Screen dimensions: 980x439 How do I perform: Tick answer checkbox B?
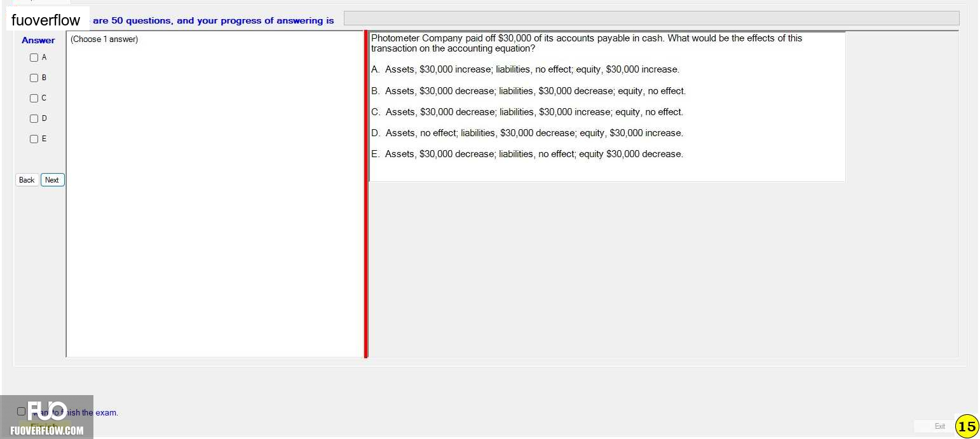34,78
